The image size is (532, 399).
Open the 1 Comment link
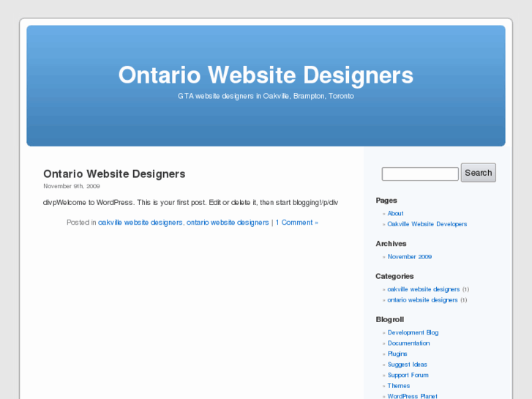[x=297, y=223]
